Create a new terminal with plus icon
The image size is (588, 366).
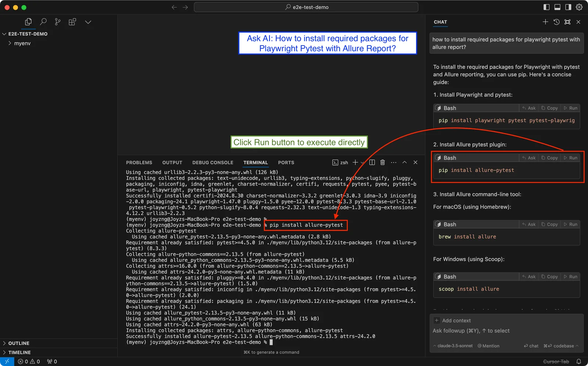point(355,162)
